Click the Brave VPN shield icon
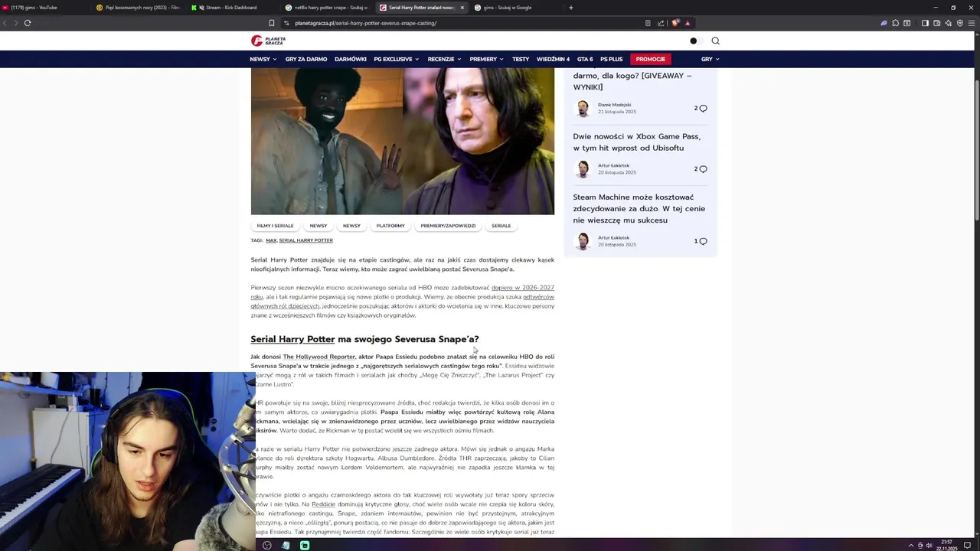The image size is (980, 551). (x=960, y=23)
